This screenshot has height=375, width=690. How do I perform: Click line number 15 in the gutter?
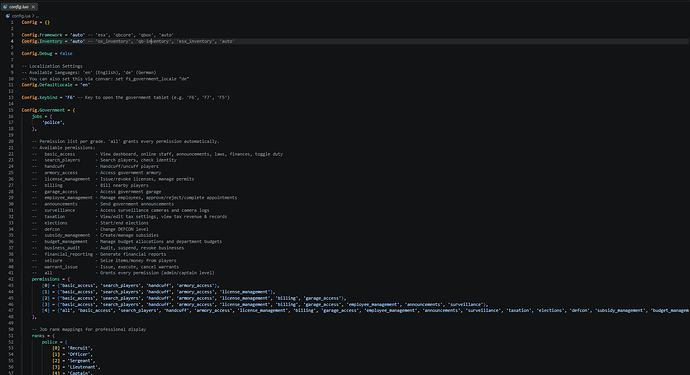(x=11, y=110)
